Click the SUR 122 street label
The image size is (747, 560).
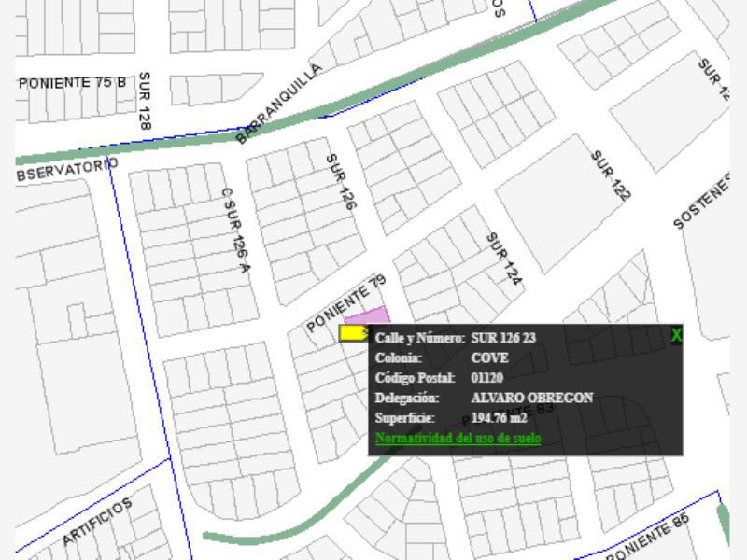click(611, 175)
